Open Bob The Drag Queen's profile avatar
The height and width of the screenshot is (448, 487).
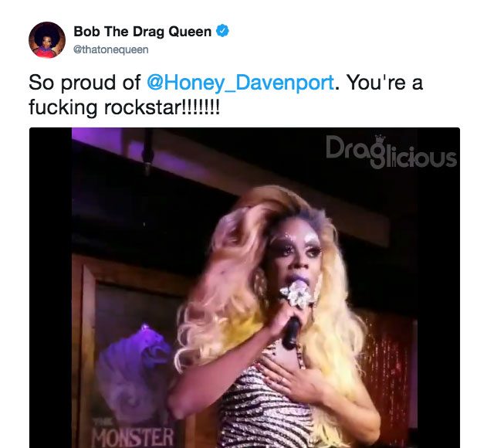(x=47, y=40)
